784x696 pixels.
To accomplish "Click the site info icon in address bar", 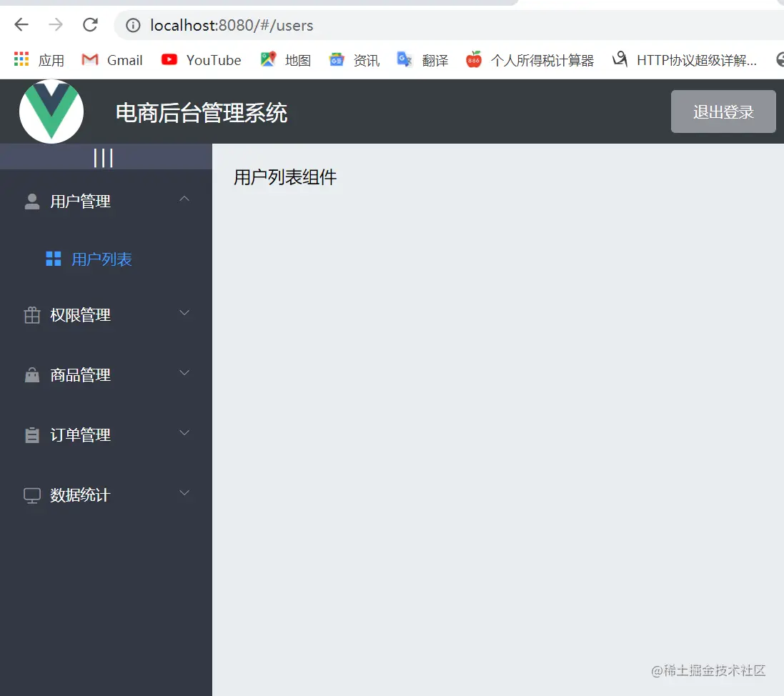I will coord(133,25).
